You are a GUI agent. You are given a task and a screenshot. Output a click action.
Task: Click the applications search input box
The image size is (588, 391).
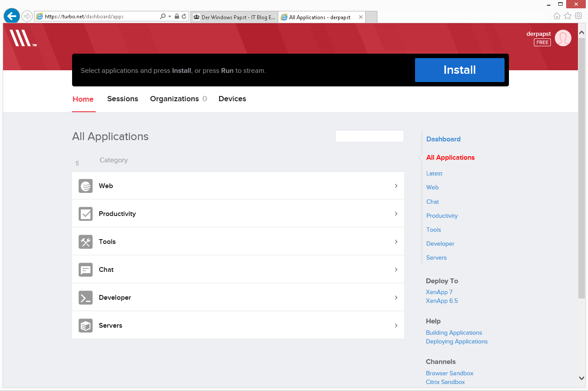[x=370, y=136]
